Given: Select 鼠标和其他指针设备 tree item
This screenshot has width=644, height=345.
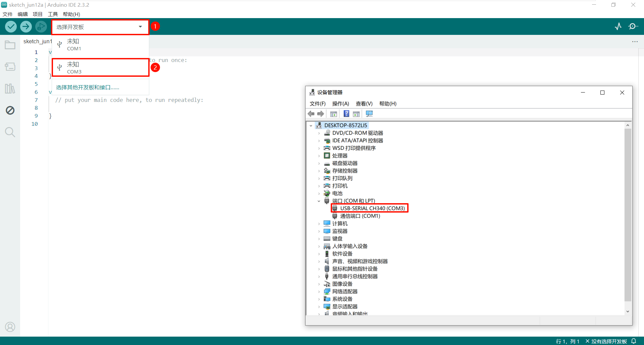Looking at the screenshot, I should click(355, 269).
